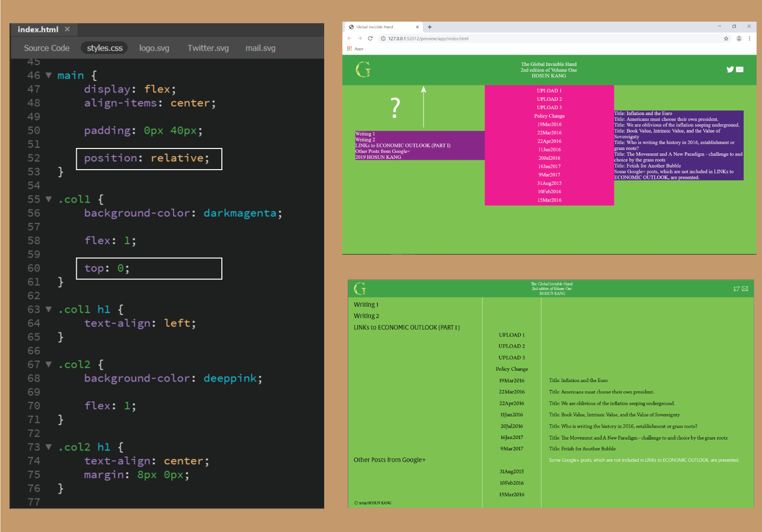Minimize the browser window

719,26
